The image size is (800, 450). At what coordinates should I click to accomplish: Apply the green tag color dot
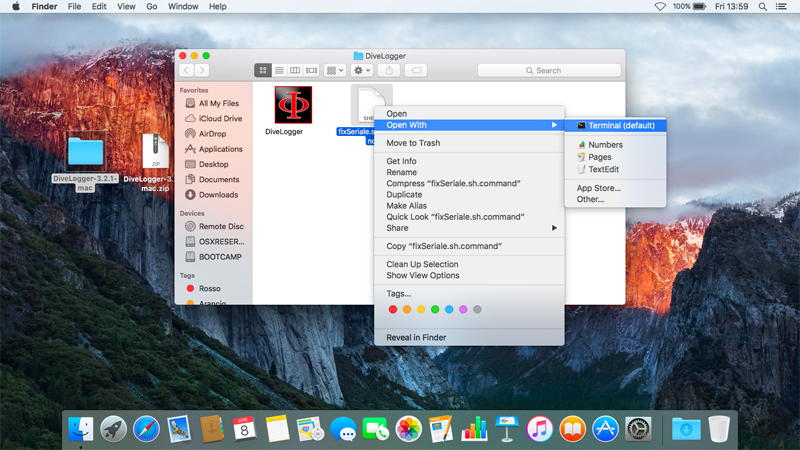tap(435, 310)
